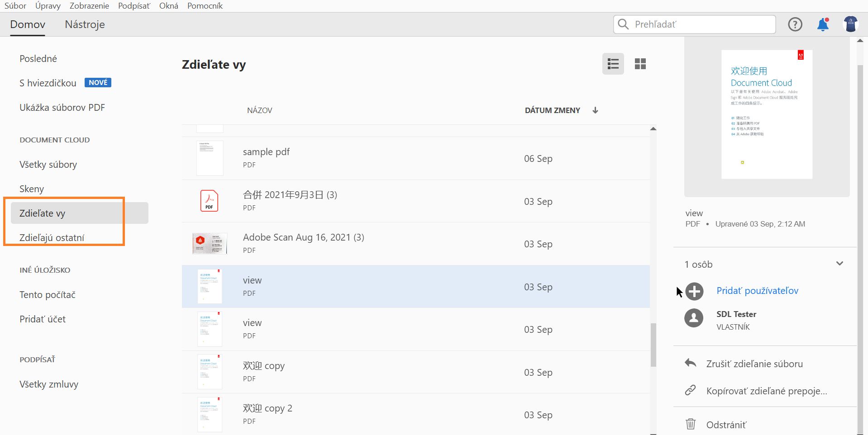The image size is (868, 435).
Task: Click Odstrániť to delete the file
Action: tap(726, 425)
